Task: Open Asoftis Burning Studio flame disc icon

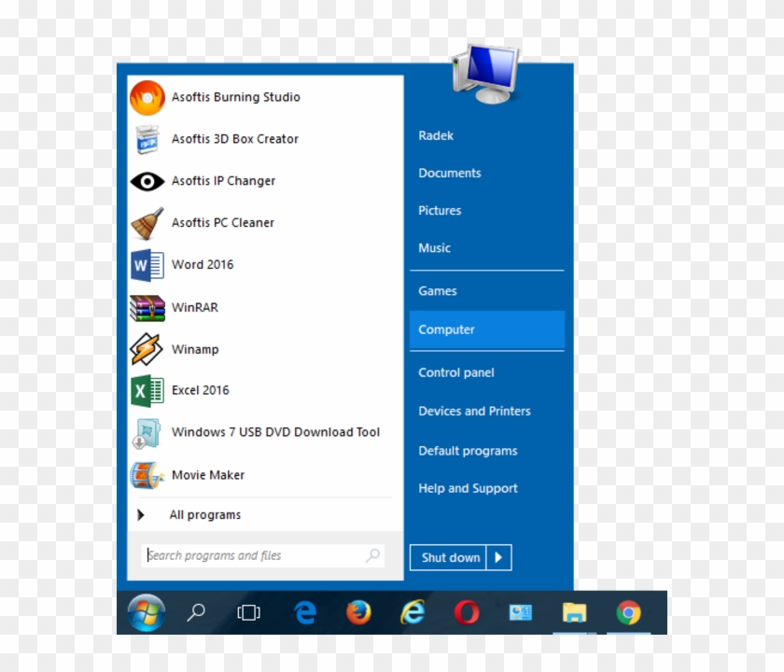Action: coord(147,97)
